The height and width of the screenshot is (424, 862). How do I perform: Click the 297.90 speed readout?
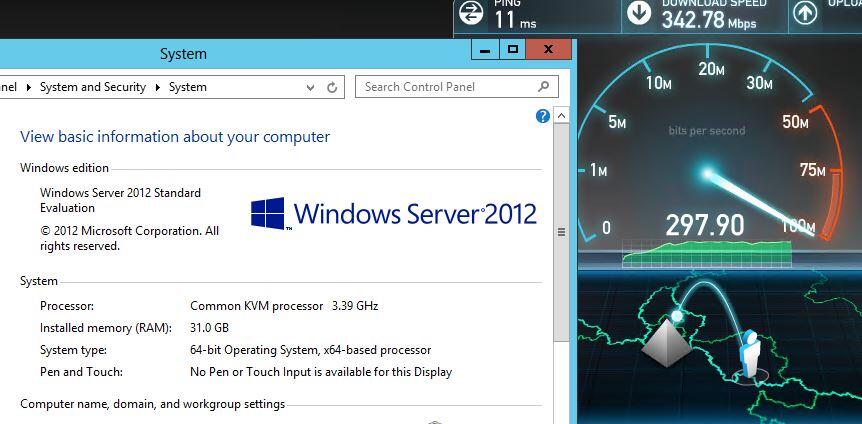[705, 225]
